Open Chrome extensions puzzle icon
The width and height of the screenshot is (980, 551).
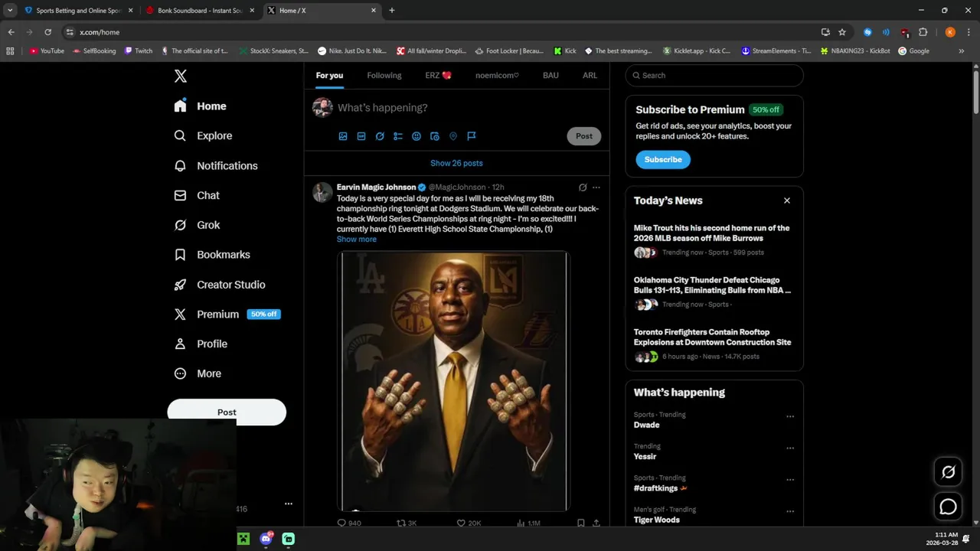[923, 32]
